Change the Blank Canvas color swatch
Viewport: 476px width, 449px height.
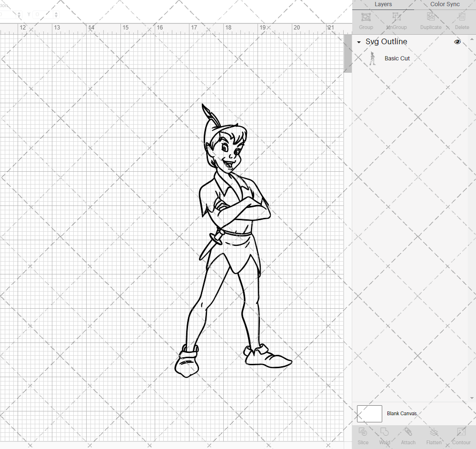pos(369,413)
